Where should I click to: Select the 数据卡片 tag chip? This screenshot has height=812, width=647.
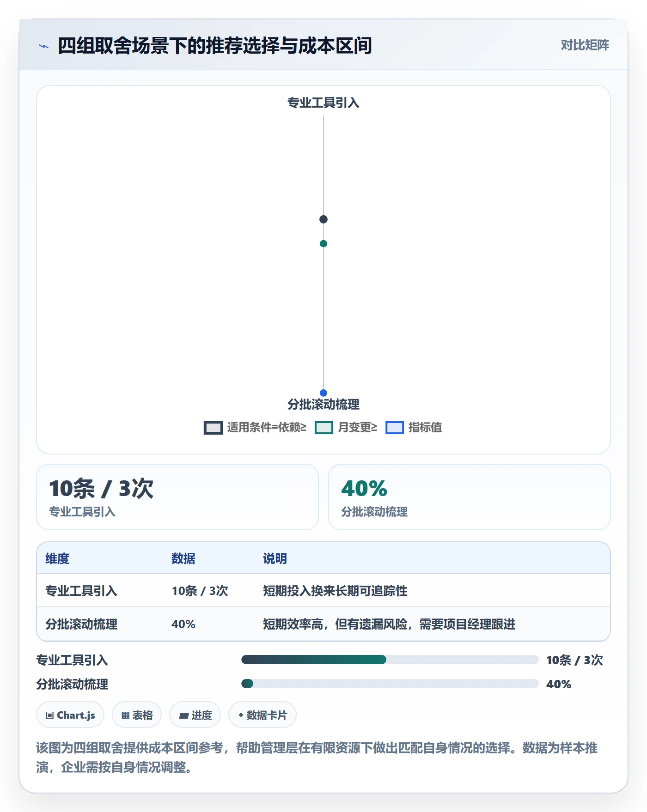click(x=262, y=715)
